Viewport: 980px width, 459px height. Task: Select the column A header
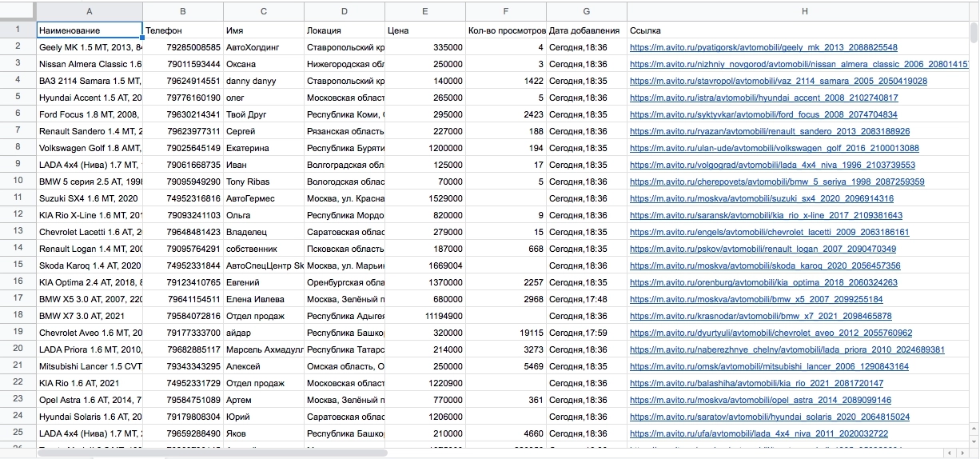click(x=89, y=11)
